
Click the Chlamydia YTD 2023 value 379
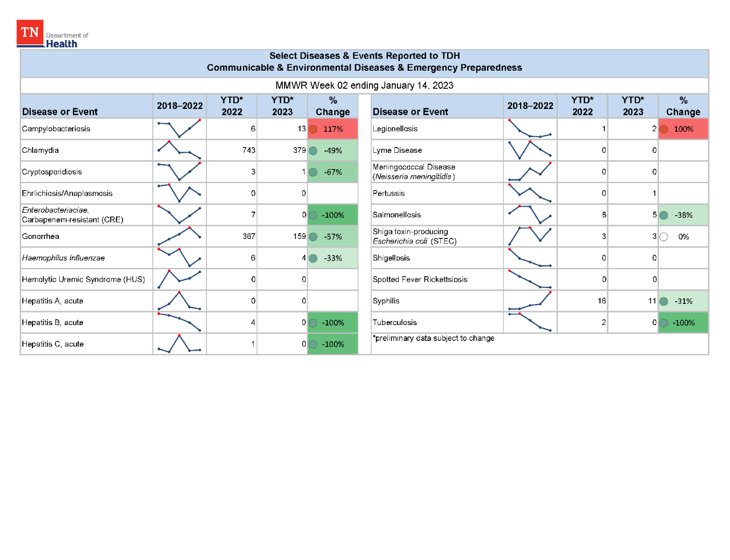click(299, 150)
